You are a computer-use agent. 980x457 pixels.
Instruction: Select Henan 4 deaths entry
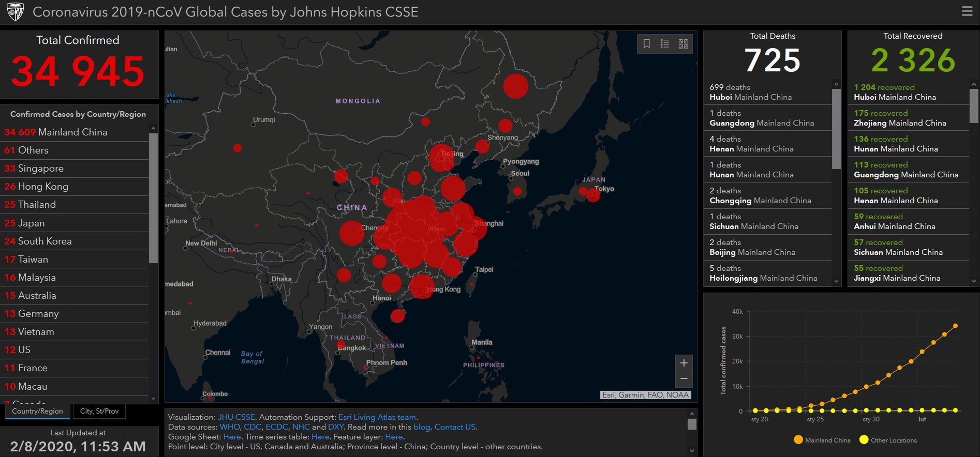pyautogui.click(x=767, y=144)
